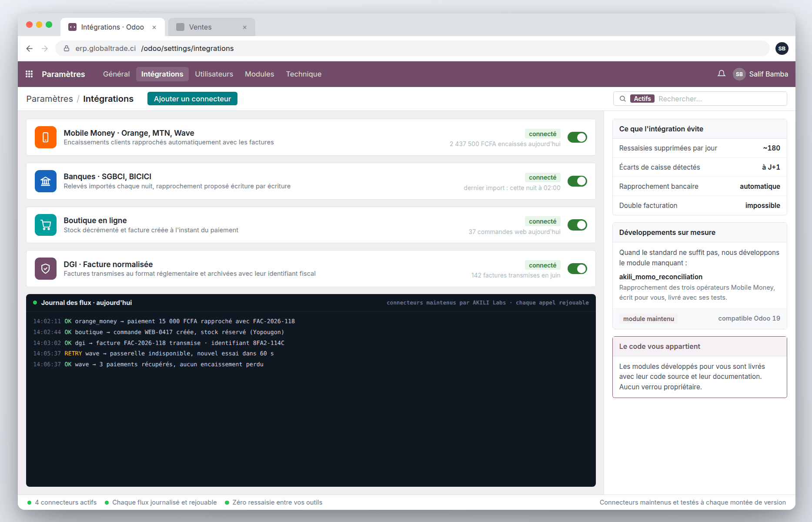
Task: Click the Banques connecté status badge
Action: tap(542, 177)
